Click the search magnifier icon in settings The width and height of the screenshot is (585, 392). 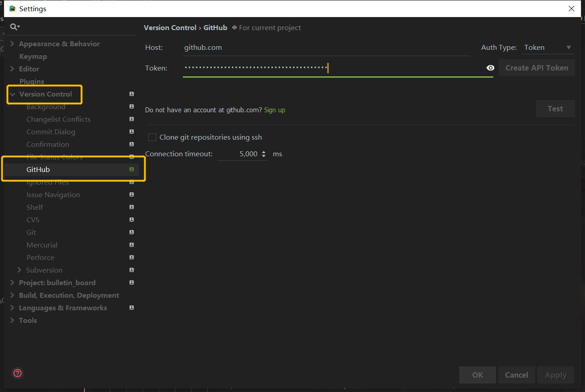point(15,27)
